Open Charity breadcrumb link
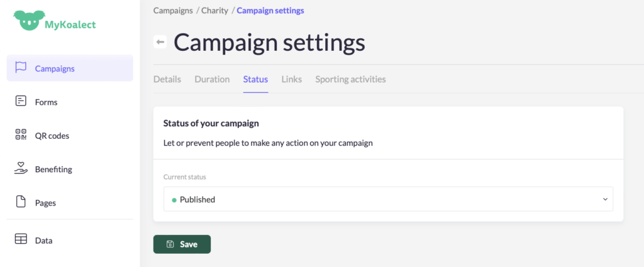 [215, 11]
